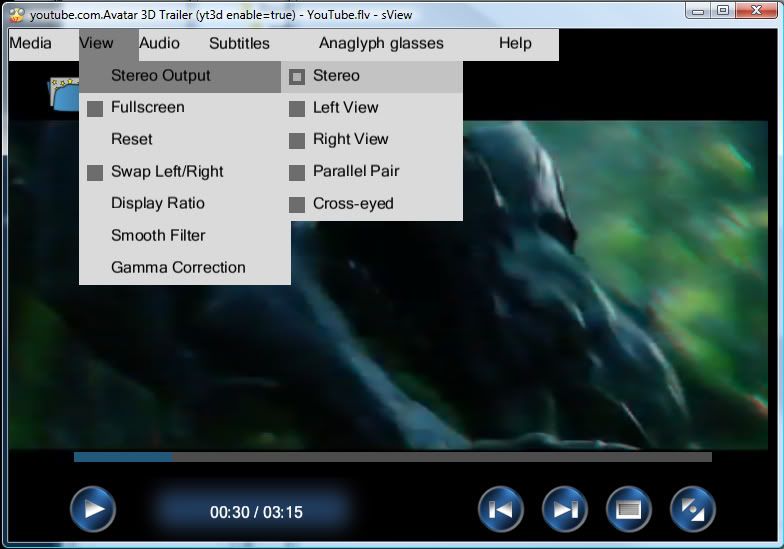Go to the previous item in playlist
Image resolution: width=784 pixels, height=549 pixels.
point(500,509)
